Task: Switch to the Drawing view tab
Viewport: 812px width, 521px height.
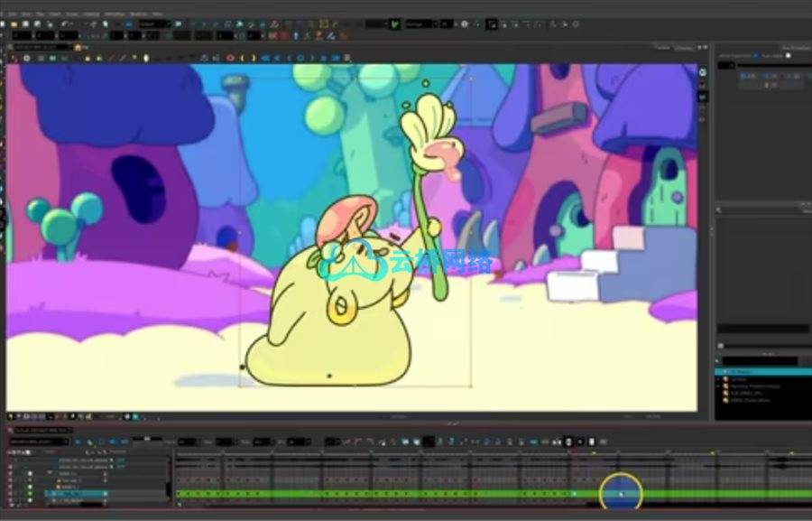Action: tap(685, 47)
